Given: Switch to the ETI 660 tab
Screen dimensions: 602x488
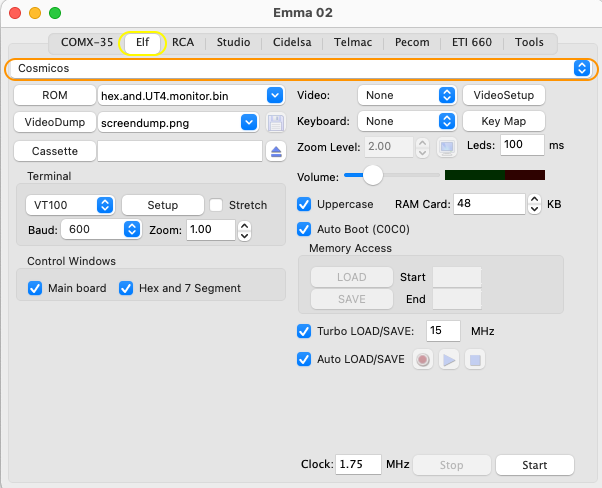Looking at the screenshot, I should coord(472,42).
